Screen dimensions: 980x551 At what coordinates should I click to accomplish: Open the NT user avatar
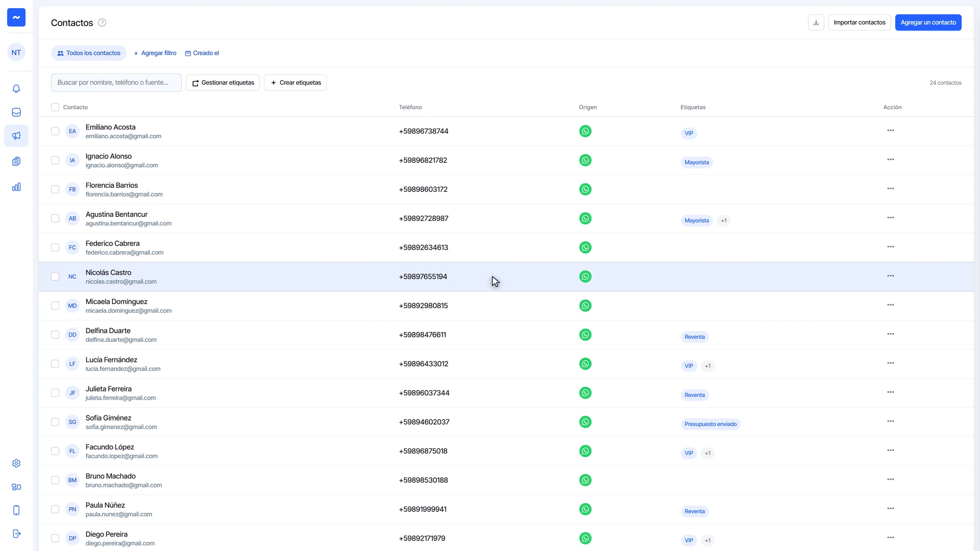[16, 52]
